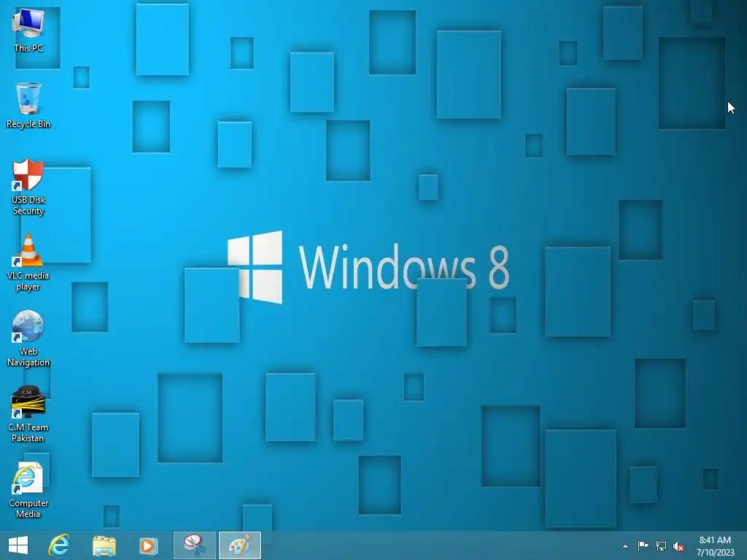Open the Action Center flag icon
The height and width of the screenshot is (560, 747).
643,545
